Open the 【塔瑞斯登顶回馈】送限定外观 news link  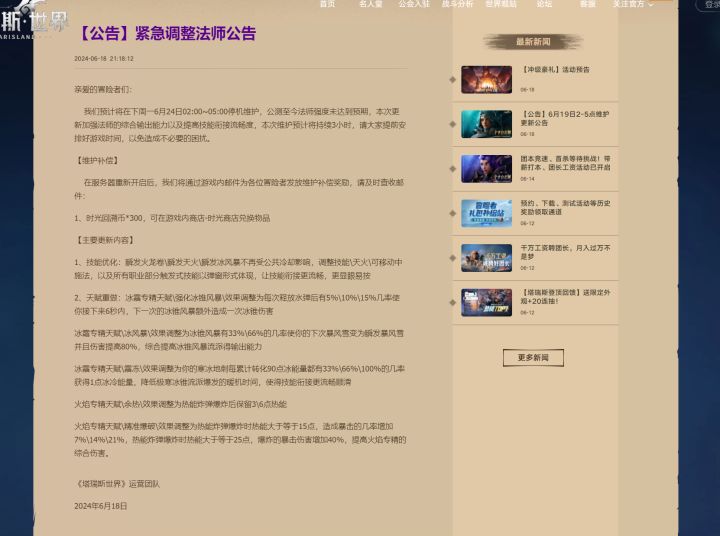coord(565,296)
